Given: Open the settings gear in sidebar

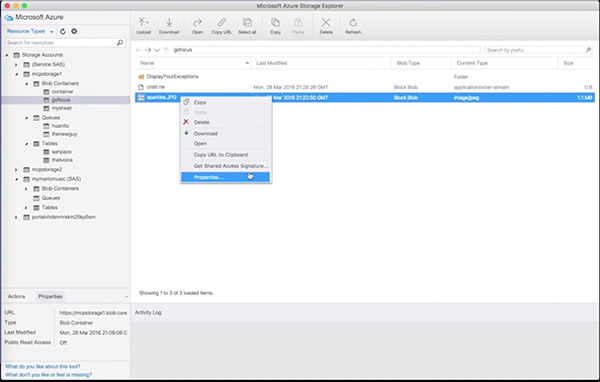Looking at the screenshot, I should click(74, 31).
